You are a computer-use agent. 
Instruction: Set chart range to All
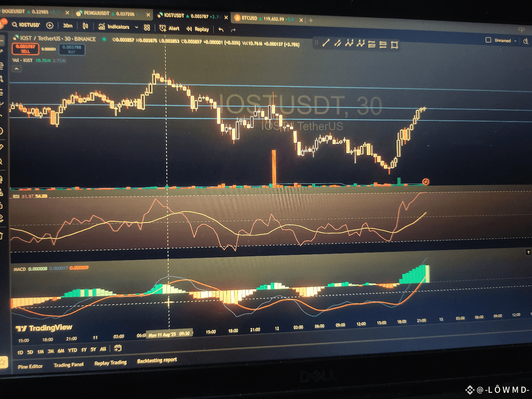pyautogui.click(x=103, y=349)
